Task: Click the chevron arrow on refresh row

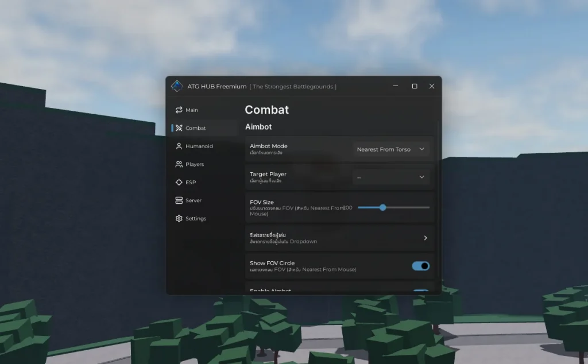Action: click(425, 238)
